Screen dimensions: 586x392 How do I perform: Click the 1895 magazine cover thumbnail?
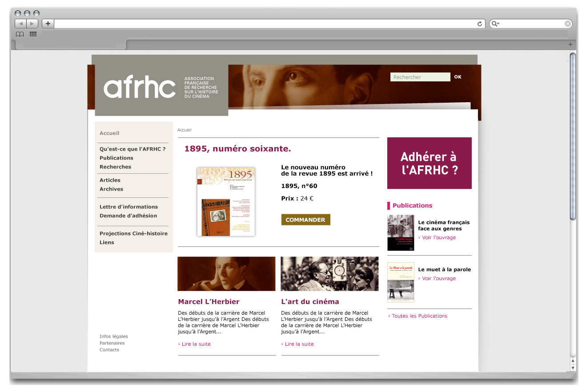[226, 201]
